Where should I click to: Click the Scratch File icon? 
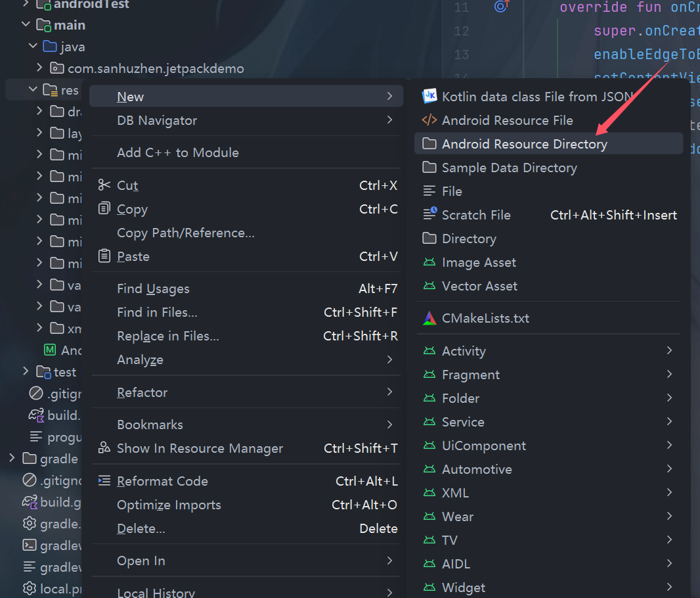point(429,215)
